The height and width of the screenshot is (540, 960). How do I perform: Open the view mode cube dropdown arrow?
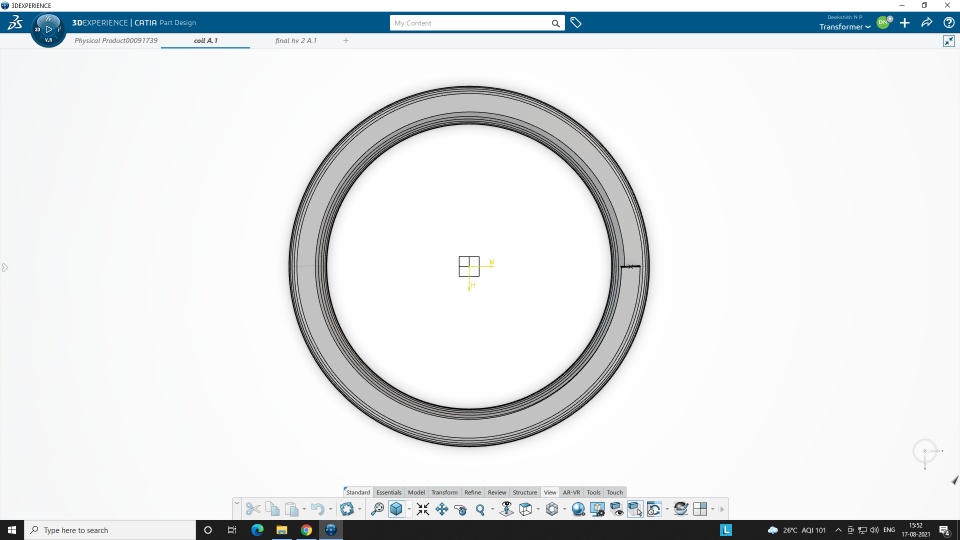tap(409, 509)
